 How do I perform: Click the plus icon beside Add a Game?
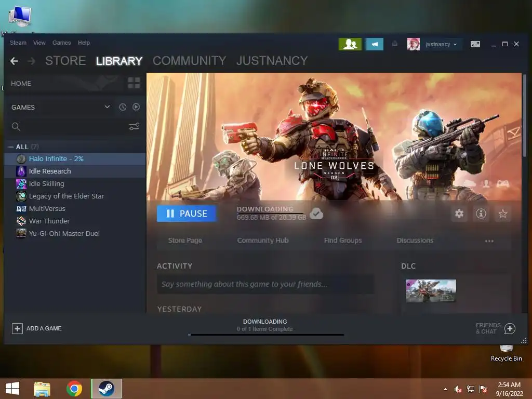(17, 328)
